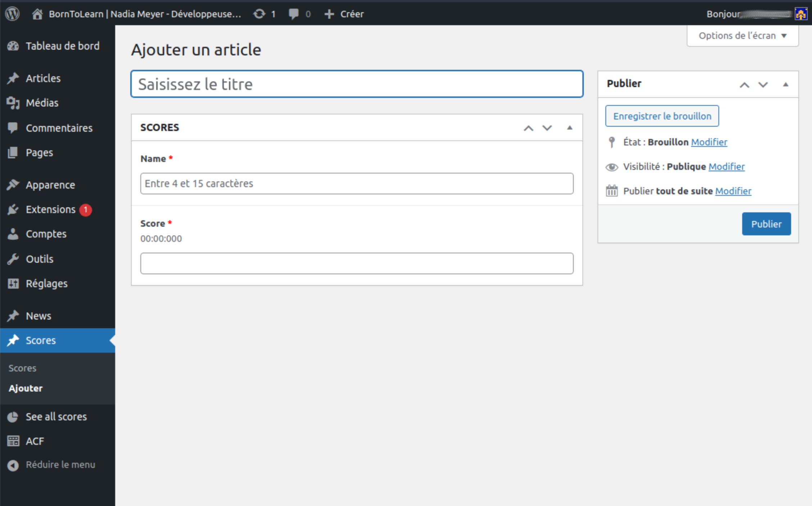Select the Ajouter submenu entry
The image size is (812, 506).
[26, 388]
